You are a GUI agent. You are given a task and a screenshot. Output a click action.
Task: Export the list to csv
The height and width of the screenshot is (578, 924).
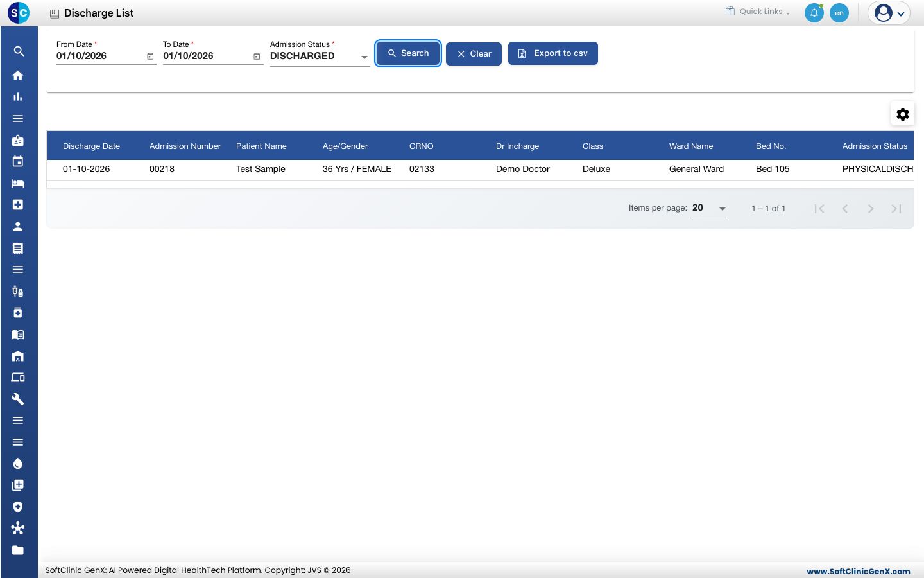tap(553, 53)
